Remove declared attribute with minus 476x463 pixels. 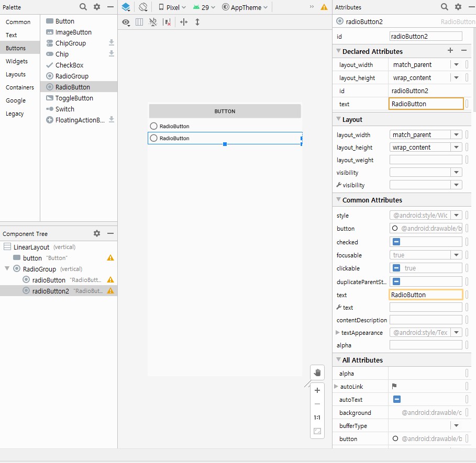click(x=464, y=50)
